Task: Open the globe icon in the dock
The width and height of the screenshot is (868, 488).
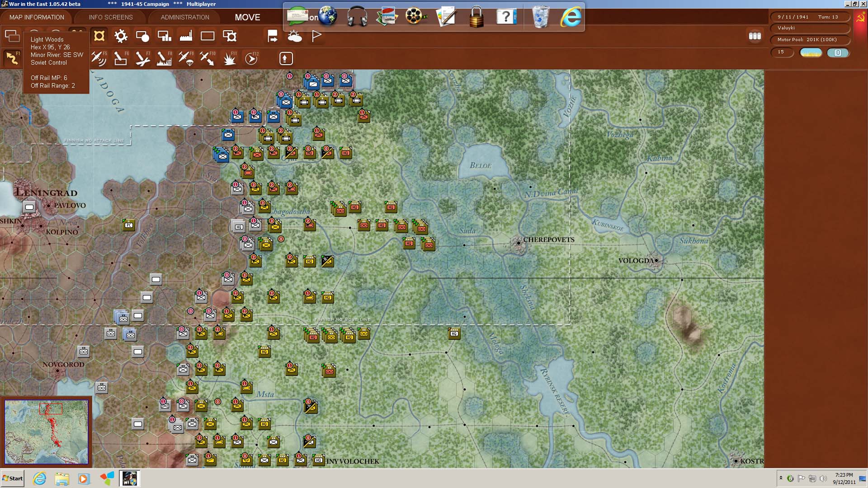Action: click(328, 16)
